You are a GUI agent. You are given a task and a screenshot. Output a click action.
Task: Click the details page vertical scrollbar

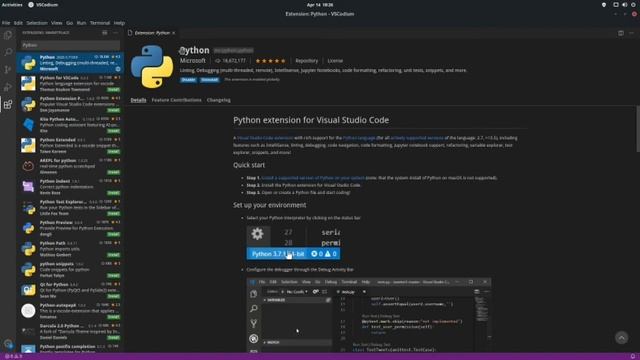638,129
